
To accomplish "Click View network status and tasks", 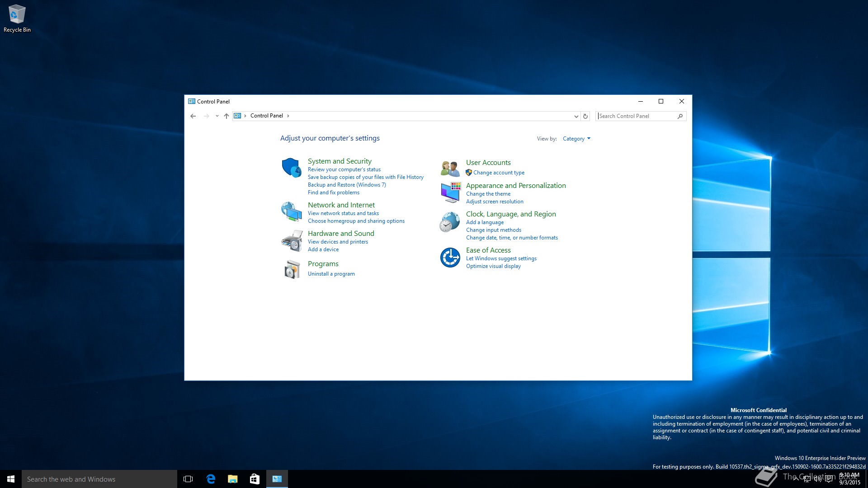I will 343,213.
